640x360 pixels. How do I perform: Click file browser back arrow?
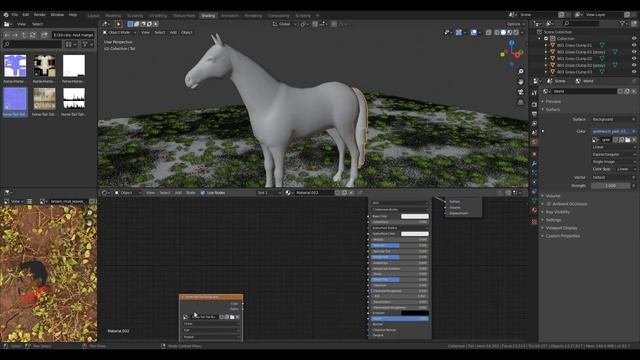7,35
